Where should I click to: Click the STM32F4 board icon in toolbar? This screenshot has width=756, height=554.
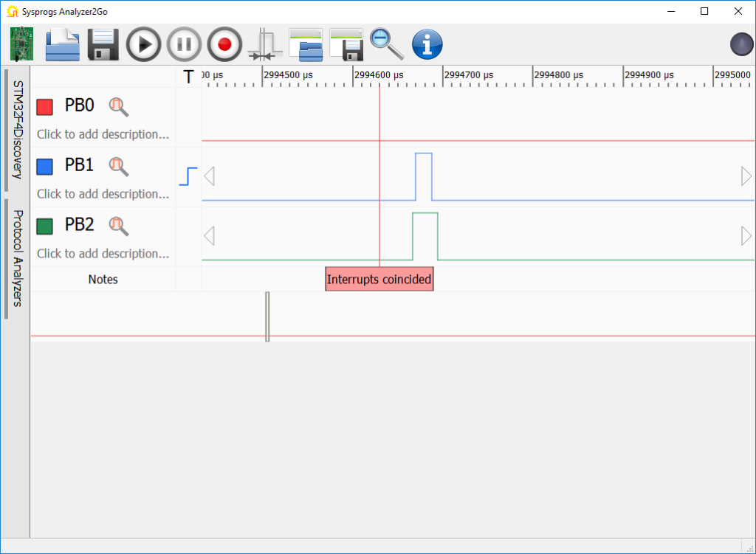(x=21, y=44)
